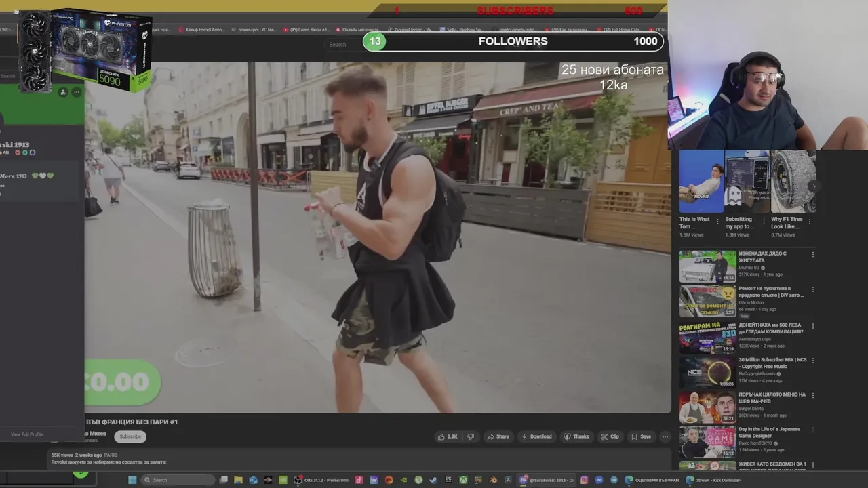Open Blender icon on taskbar
Image resolution: width=868 pixels, height=488 pixels.
[494, 480]
